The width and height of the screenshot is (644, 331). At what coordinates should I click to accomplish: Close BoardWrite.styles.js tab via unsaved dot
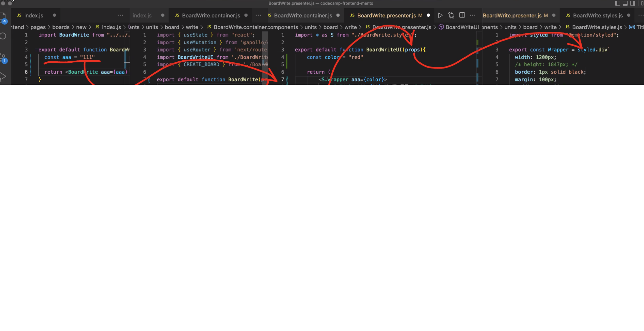[629, 15]
